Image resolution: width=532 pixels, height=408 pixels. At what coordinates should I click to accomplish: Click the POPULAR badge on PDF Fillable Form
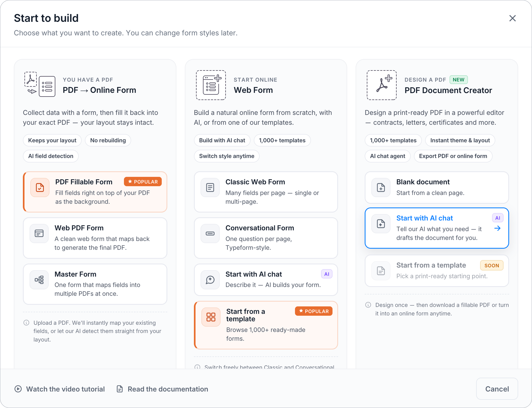pos(143,182)
